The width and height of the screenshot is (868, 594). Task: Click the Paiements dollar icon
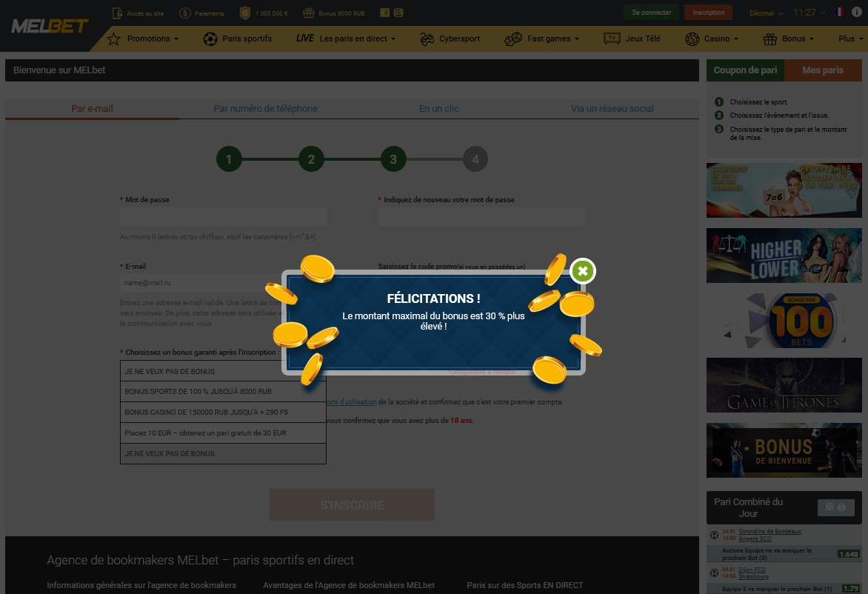[185, 13]
